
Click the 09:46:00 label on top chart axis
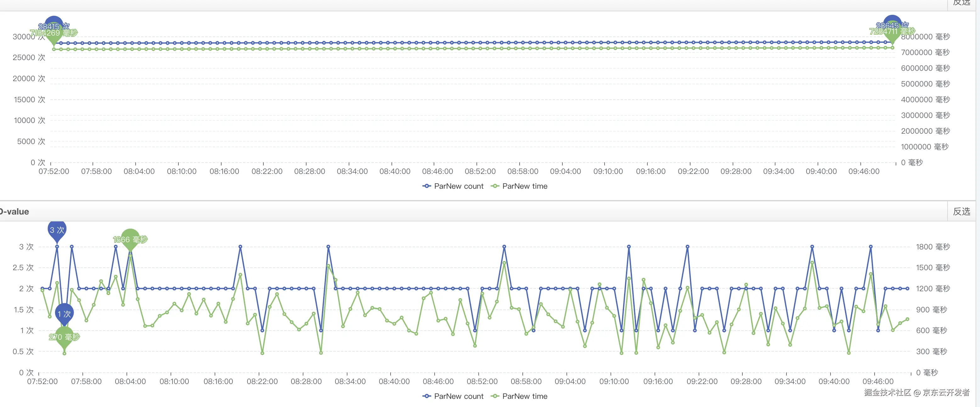864,171
